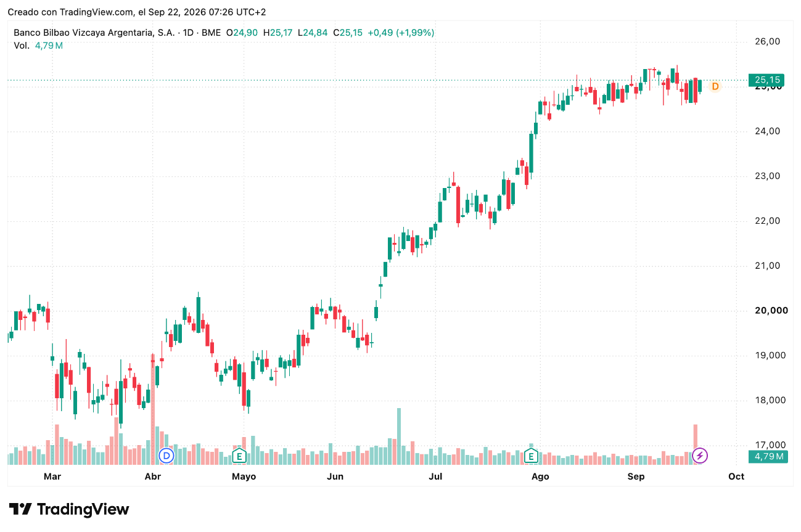Click the Jul label on time axis
The width and height of the screenshot is (801, 532).
pyautogui.click(x=435, y=477)
